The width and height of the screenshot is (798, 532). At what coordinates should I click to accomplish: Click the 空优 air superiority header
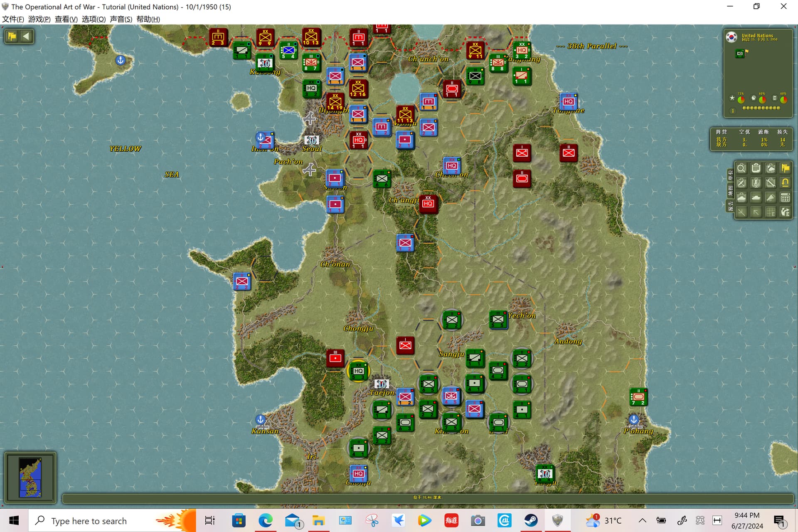point(744,132)
